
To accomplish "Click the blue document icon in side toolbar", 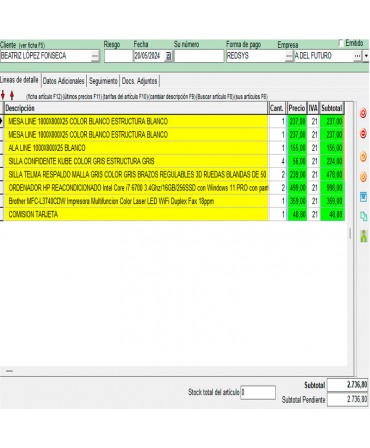I will tap(363, 197).
